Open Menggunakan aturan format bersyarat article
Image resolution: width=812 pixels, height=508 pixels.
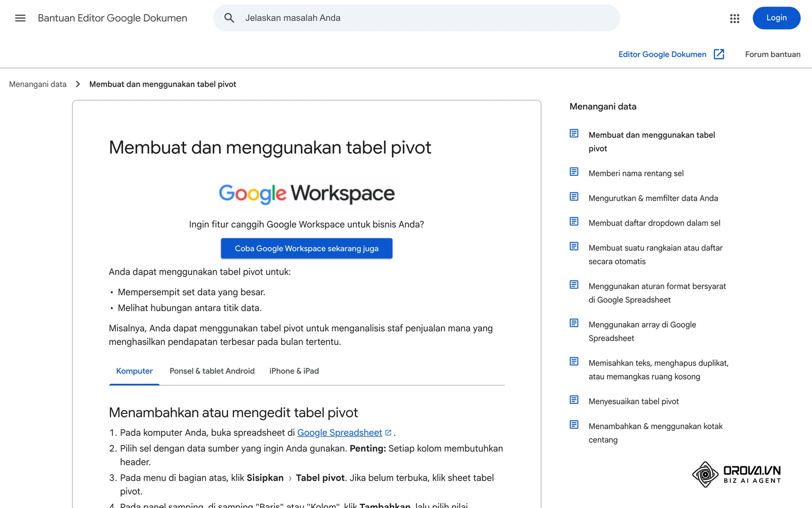tap(657, 293)
